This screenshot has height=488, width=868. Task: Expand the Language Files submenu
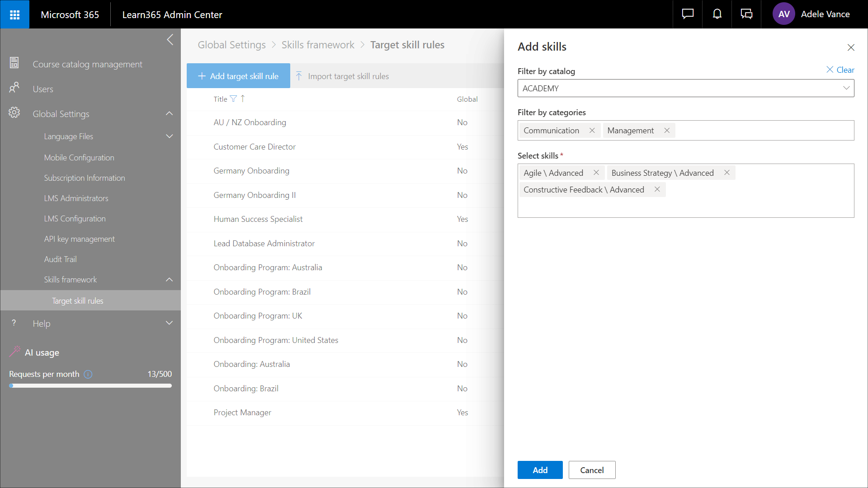click(x=170, y=136)
